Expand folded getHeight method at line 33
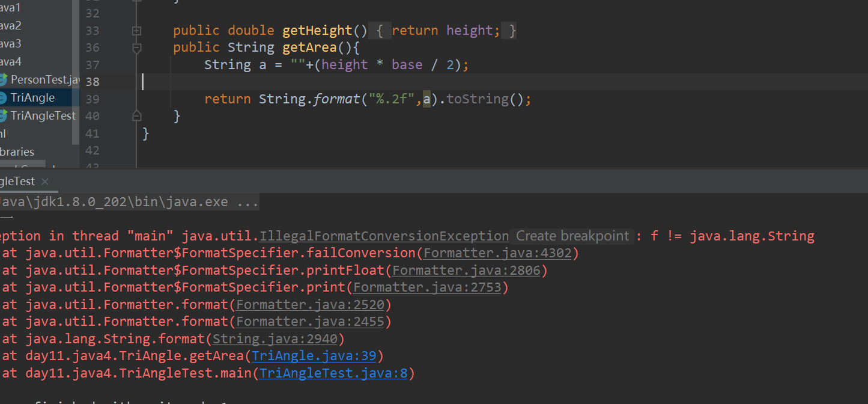The width and height of the screenshot is (868, 404). (x=136, y=31)
